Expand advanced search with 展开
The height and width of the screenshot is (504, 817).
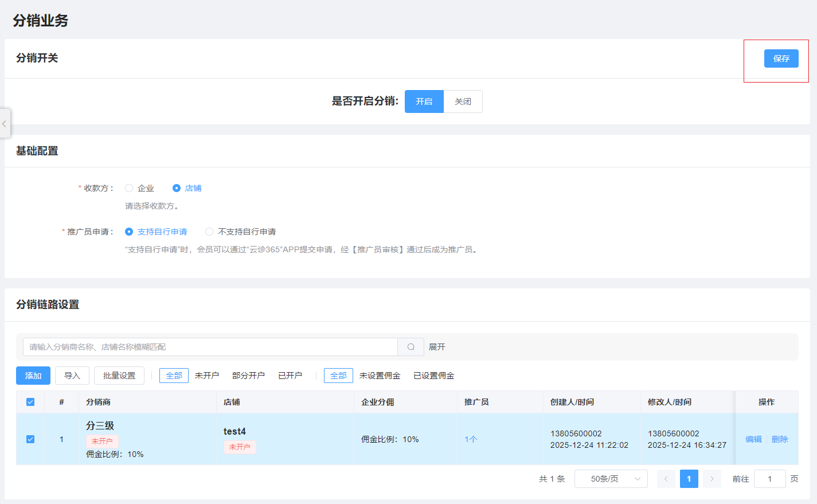[437, 347]
